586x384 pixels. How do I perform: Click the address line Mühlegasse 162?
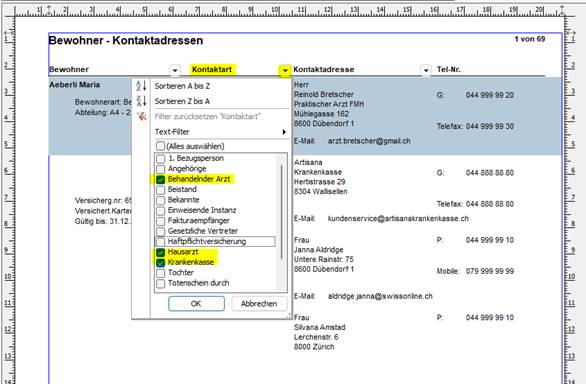pyautogui.click(x=321, y=114)
